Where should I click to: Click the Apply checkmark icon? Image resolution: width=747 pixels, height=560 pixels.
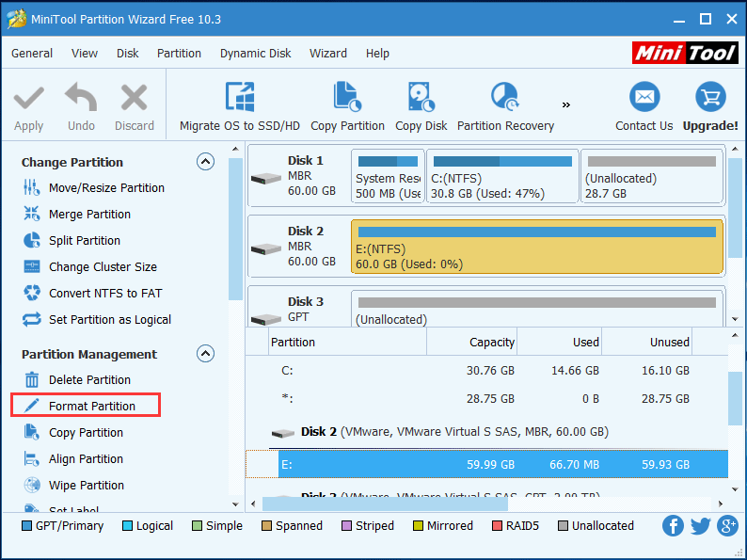point(28,98)
